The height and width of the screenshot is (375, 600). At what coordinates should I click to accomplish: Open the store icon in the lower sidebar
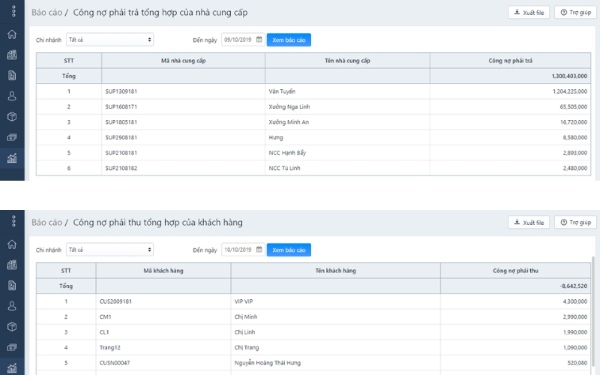pos(12,265)
